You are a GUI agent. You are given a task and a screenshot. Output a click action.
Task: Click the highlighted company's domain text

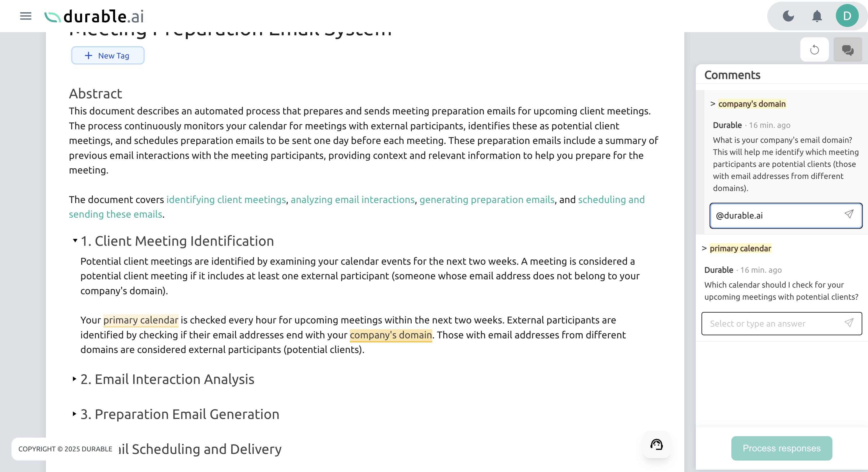click(391, 335)
